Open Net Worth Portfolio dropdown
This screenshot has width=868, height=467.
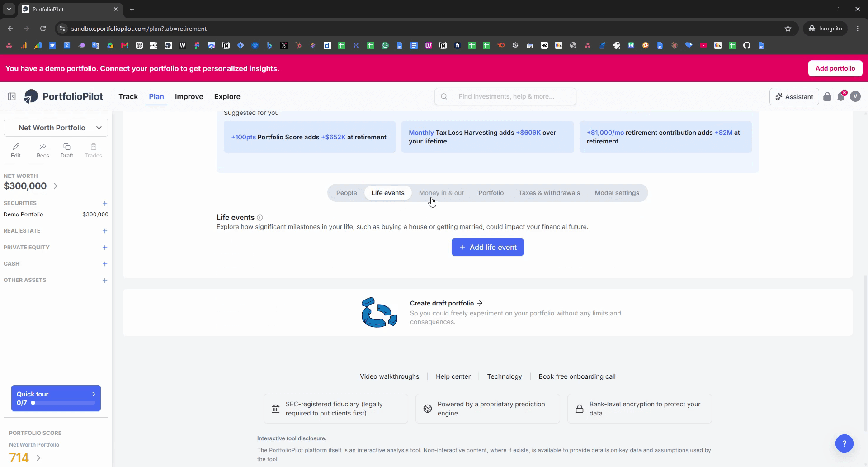[x=56, y=128]
